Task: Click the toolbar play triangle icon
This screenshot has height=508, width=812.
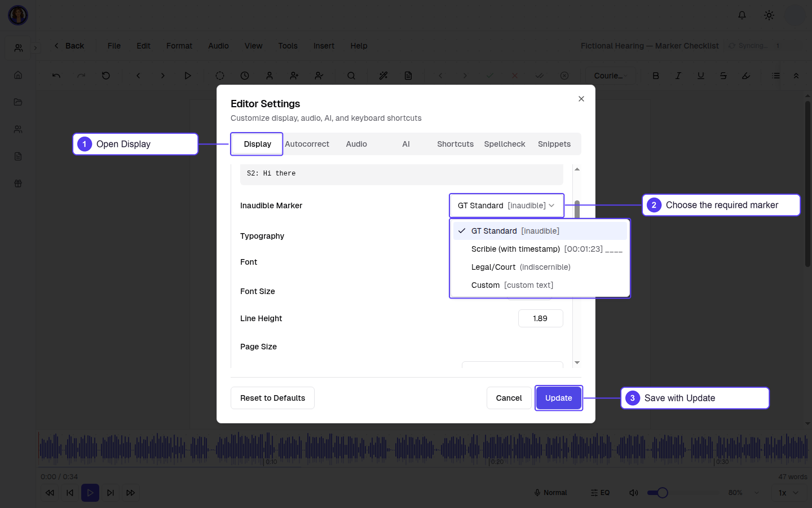Action: click(188, 76)
